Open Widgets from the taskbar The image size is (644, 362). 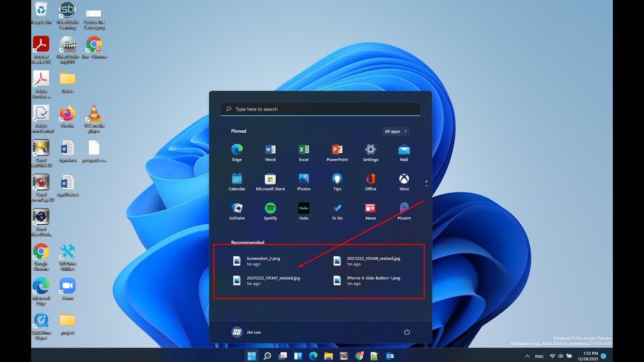(298, 356)
